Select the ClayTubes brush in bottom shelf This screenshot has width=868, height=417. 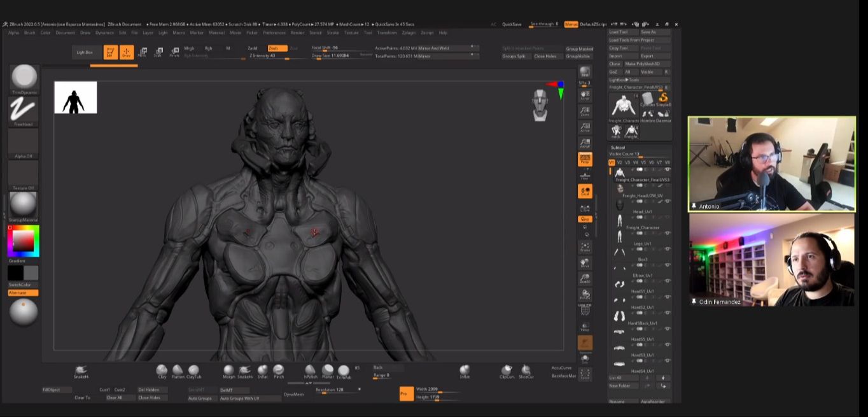(x=193, y=372)
